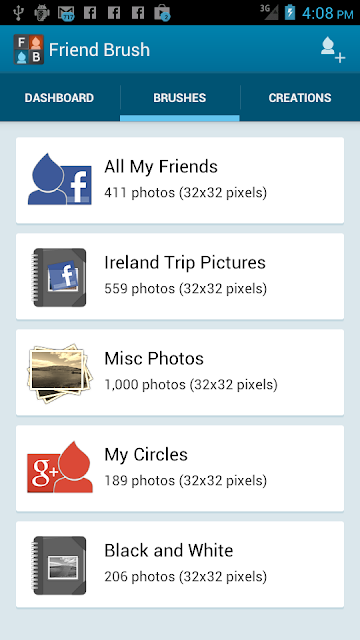Open the Ireland Trip Pictures title
The width and height of the screenshot is (360, 640).
[x=185, y=262]
